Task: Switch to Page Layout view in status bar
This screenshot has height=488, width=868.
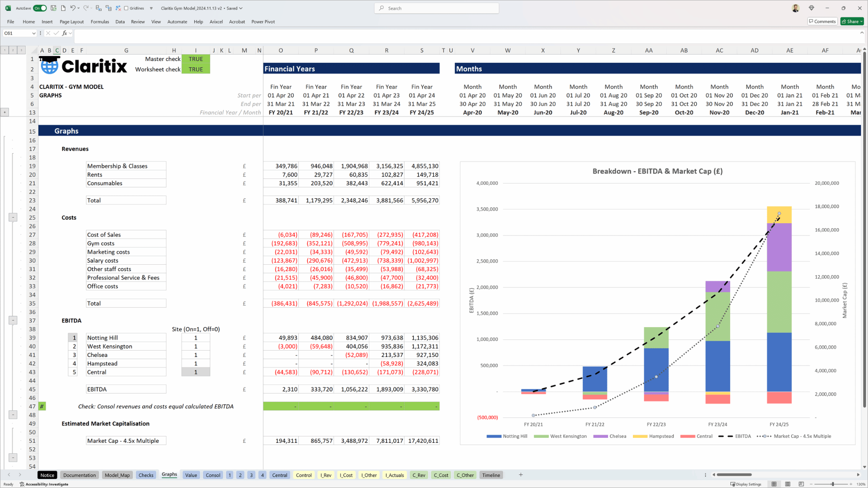Action: pos(788,484)
